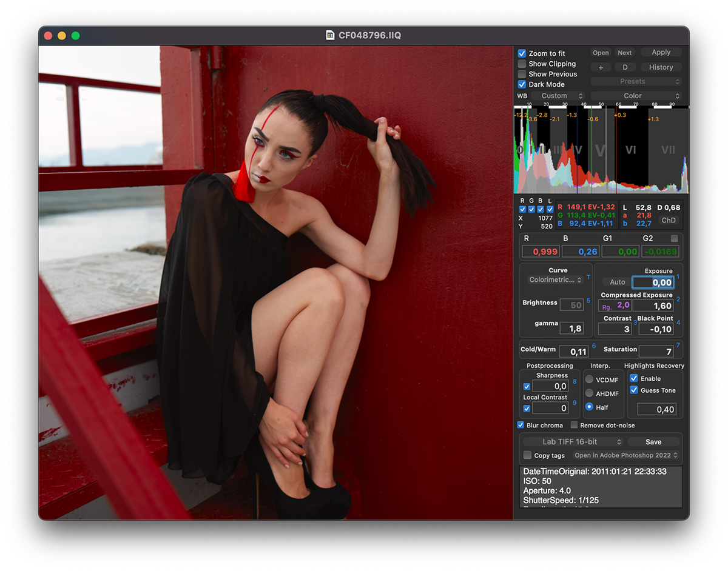Click on the RGB histogram display

pyautogui.click(x=601, y=150)
